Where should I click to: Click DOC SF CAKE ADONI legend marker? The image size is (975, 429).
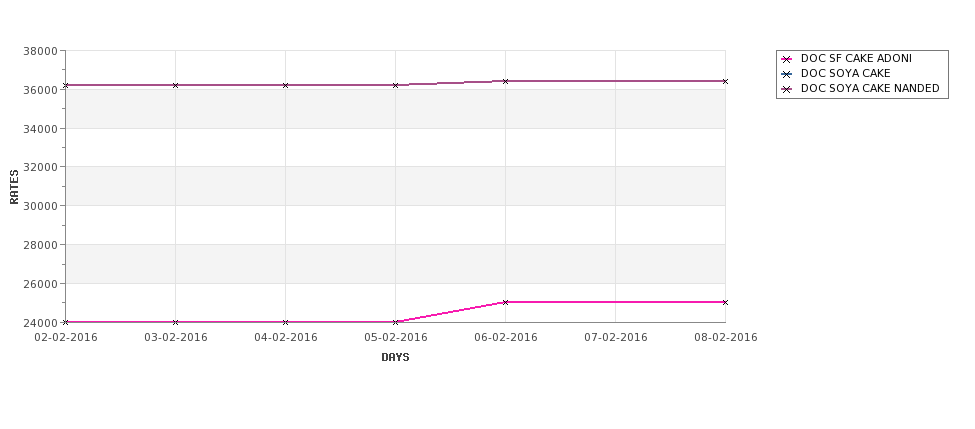tap(787, 59)
